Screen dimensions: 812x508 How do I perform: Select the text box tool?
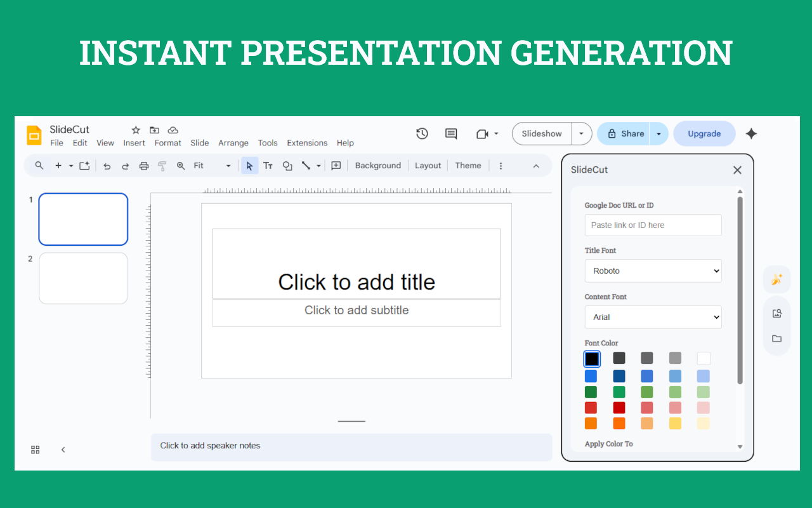268,166
